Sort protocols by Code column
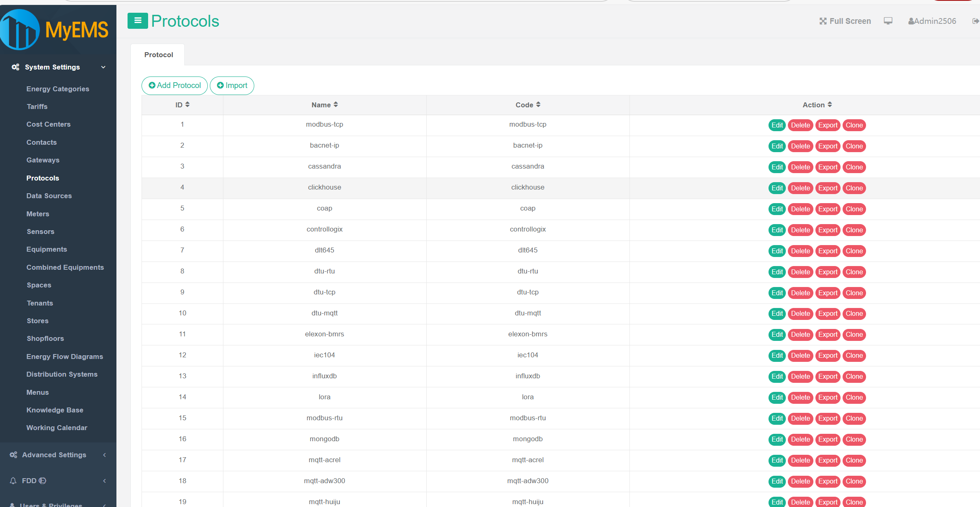The height and width of the screenshot is (507, 980). 527,105
